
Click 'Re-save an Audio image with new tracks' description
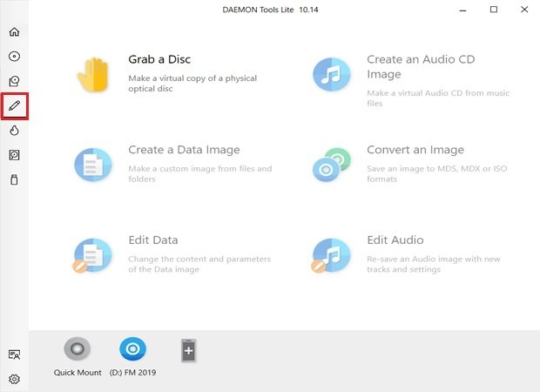[434, 264]
